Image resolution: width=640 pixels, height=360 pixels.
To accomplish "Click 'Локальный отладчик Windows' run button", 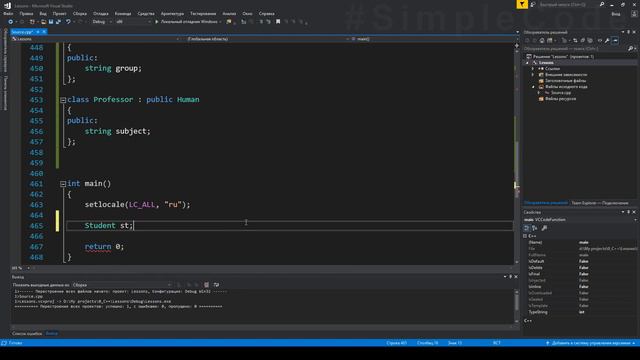I will [x=189, y=22].
